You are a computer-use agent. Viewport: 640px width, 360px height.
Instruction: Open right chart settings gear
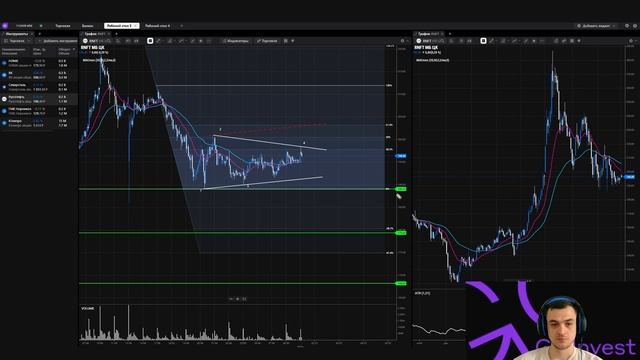(631, 41)
